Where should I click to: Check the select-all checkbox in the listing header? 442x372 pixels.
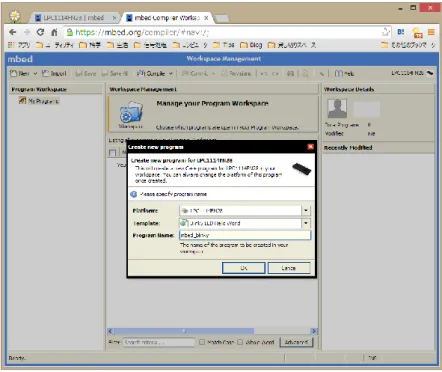tap(113, 153)
